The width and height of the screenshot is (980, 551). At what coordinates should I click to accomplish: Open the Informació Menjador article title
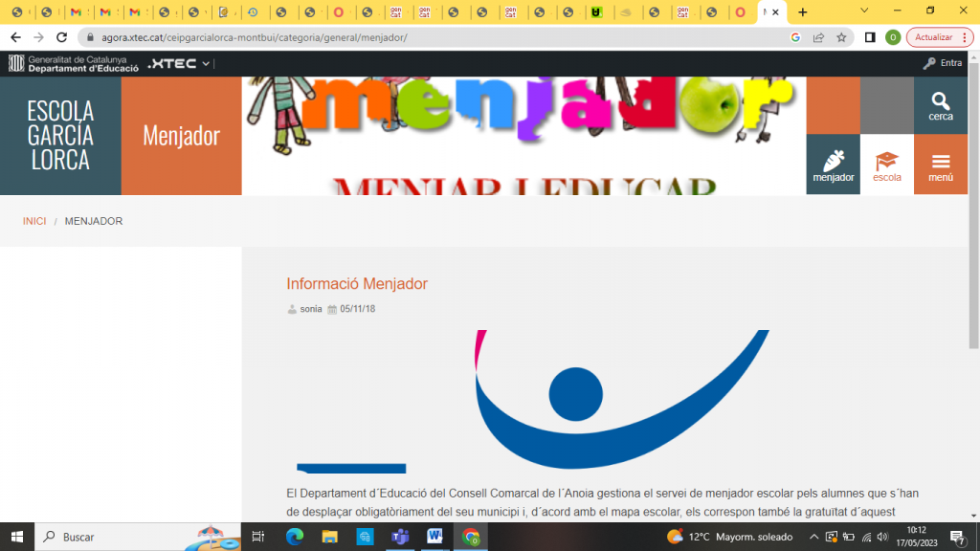pos(357,283)
